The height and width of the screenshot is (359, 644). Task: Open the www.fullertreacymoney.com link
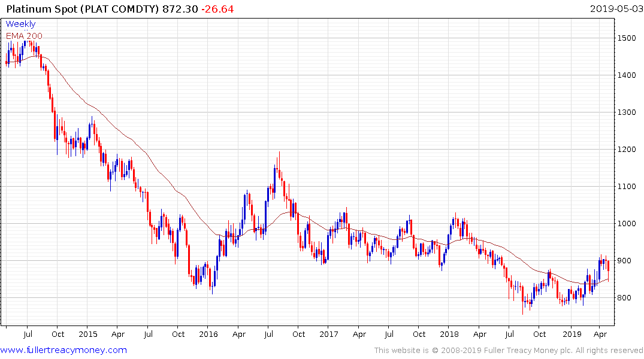pos(64,351)
